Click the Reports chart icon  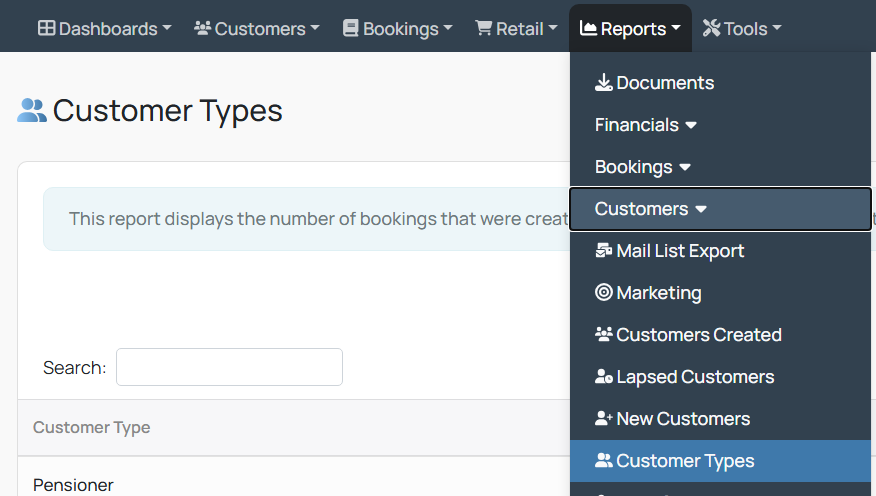coord(588,28)
